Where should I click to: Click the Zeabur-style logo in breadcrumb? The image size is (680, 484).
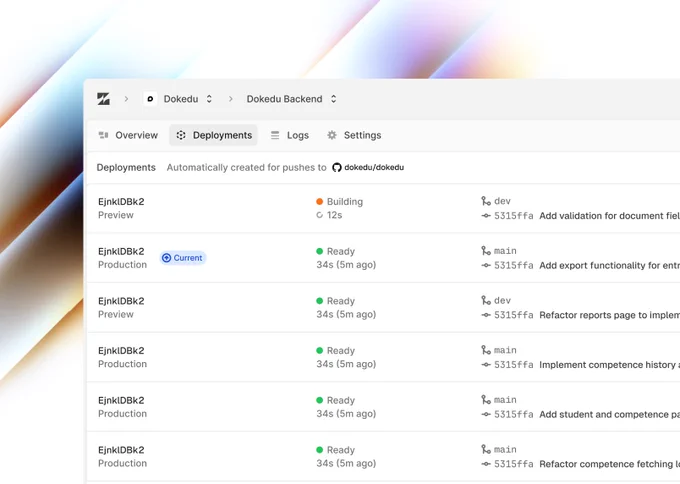103,99
